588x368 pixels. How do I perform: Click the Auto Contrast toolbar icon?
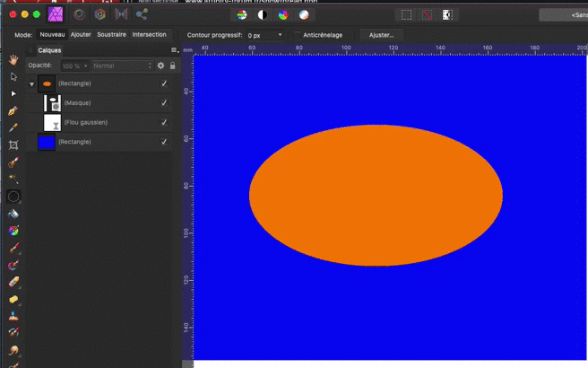click(x=263, y=14)
